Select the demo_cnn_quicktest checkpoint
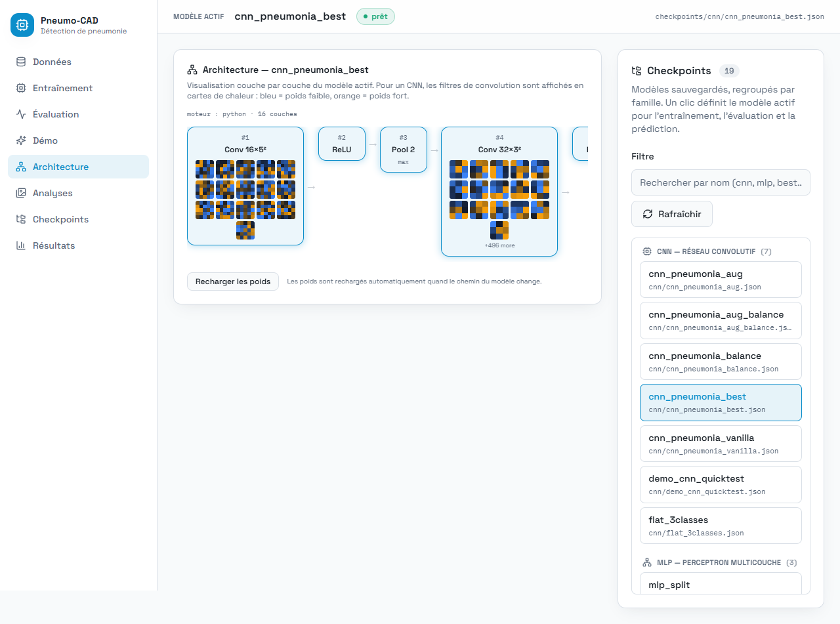Image resolution: width=840 pixels, height=624 pixels. [x=721, y=484]
